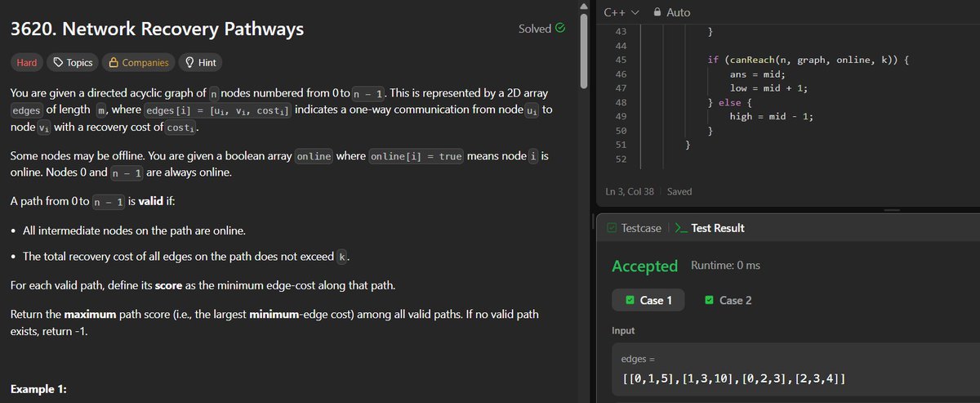Click the tag icon on Topics button
This screenshot has width=980, height=403.
pos(58,62)
